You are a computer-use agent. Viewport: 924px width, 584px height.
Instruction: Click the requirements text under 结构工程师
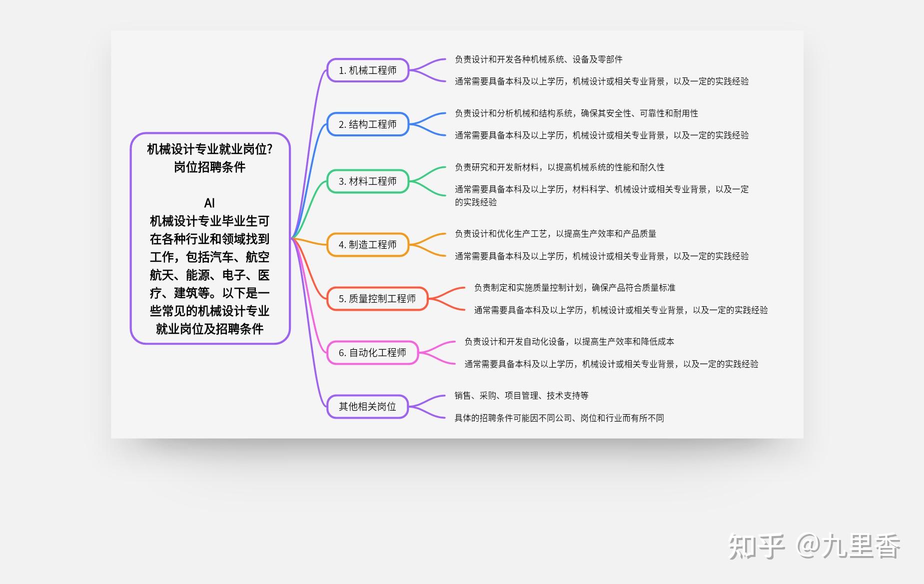click(x=602, y=135)
